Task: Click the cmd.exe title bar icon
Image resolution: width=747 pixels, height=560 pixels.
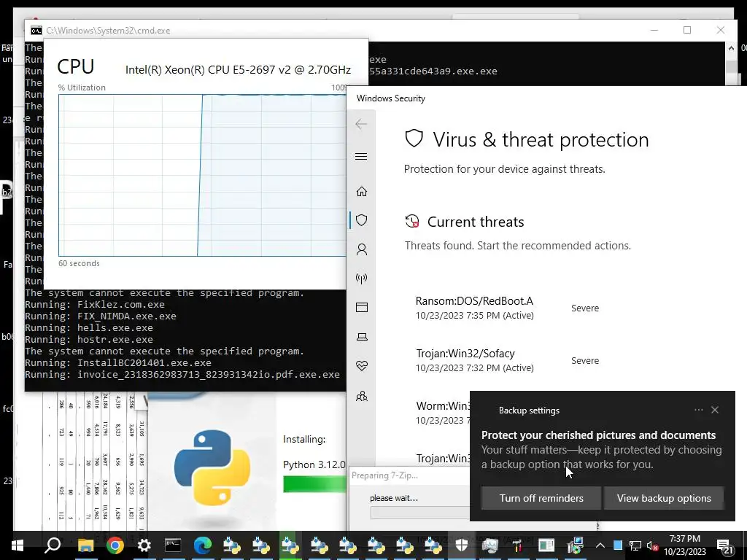Action: [36, 31]
